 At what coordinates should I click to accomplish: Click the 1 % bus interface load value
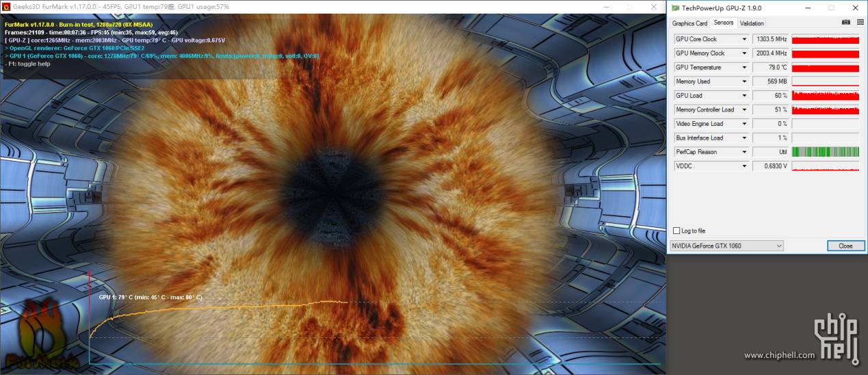[771, 138]
